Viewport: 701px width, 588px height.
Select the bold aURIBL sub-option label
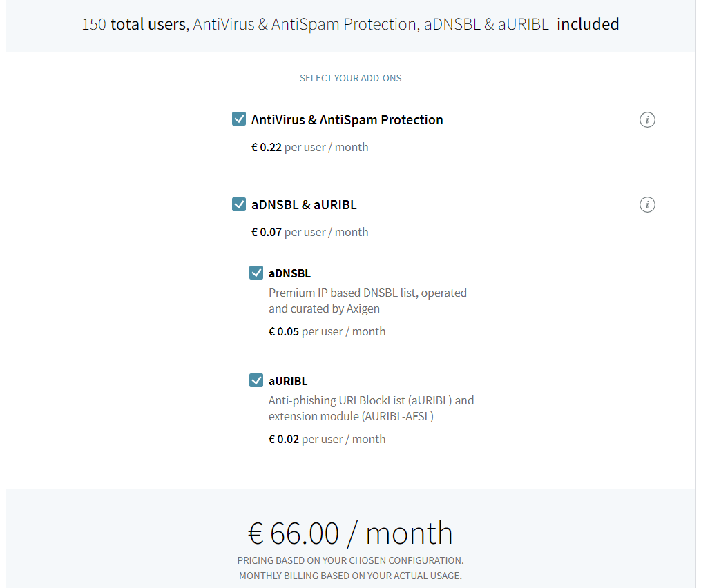click(x=288, y=381)
